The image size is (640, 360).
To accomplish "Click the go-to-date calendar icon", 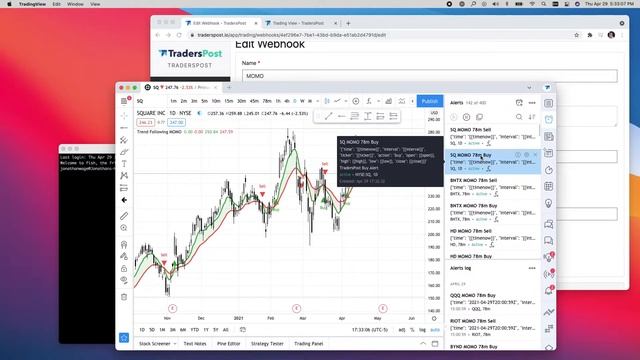I will 243,330.
